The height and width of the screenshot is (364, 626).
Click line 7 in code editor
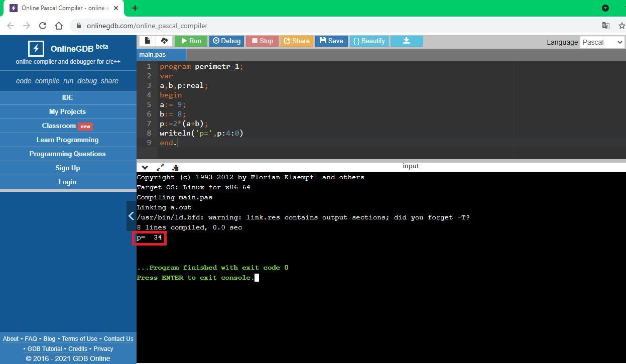(x=184, y=124)
